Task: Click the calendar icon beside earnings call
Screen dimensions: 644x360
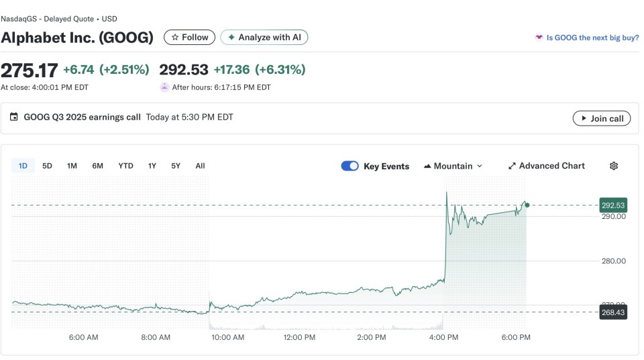Action: tap(14, 117)
